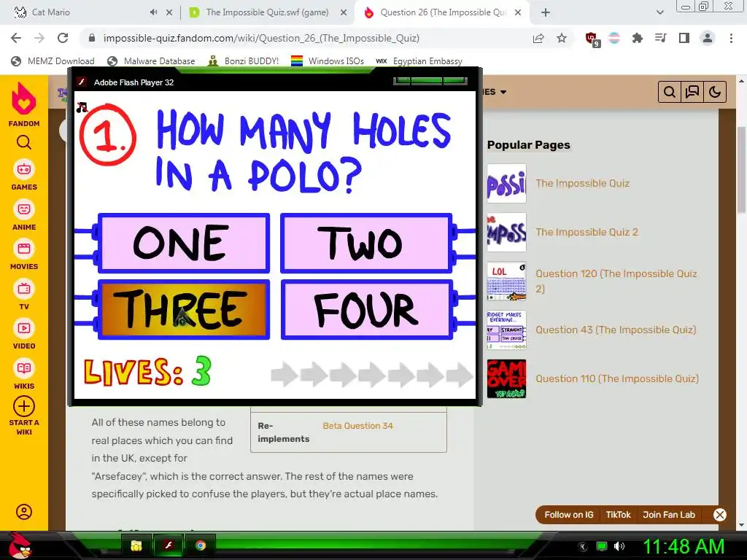Open the MEMZ Download bookmark
The width and height of the screenshot is (747, 560).
point(53,61)
